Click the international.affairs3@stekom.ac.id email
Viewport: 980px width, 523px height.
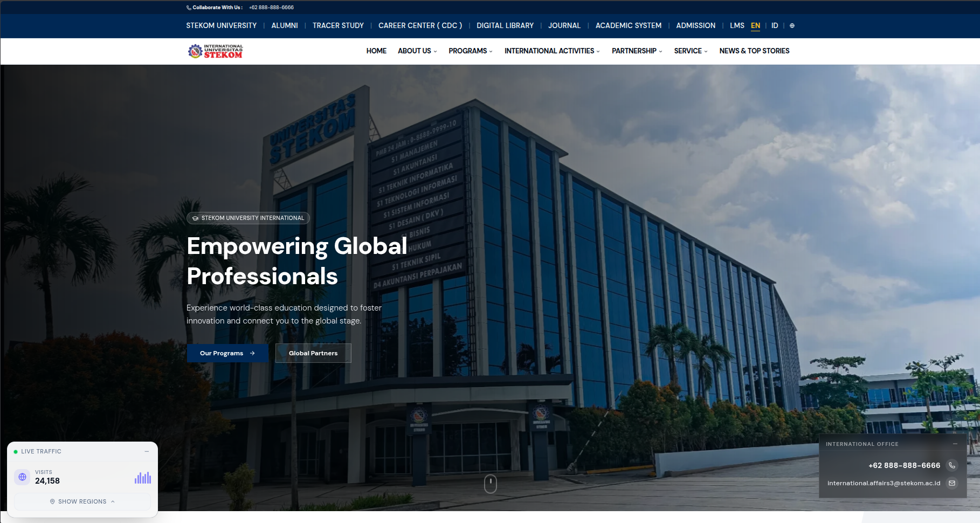pos(884,483)
